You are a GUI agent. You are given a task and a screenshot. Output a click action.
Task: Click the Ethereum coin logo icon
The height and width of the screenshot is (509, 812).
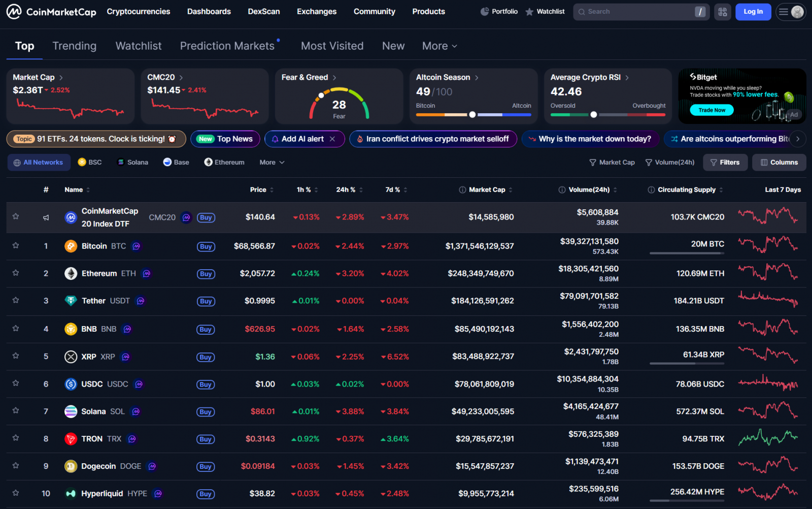point(71,274)
